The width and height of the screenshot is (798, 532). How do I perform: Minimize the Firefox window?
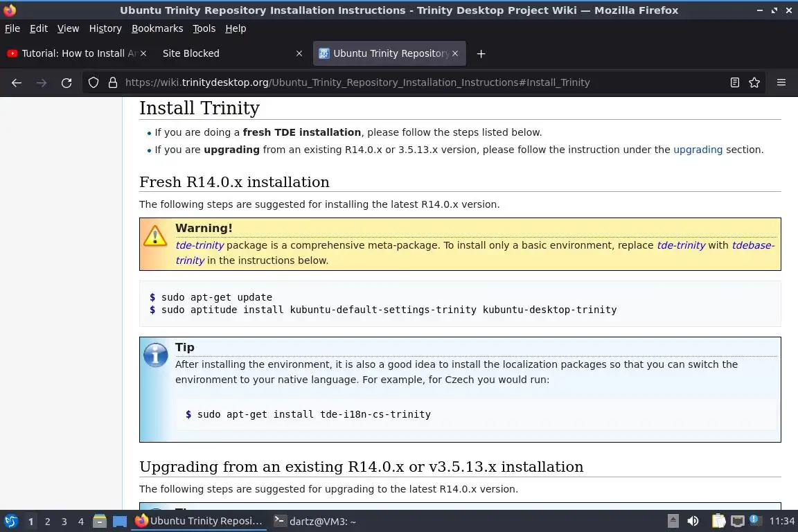[x=760, y=10]
